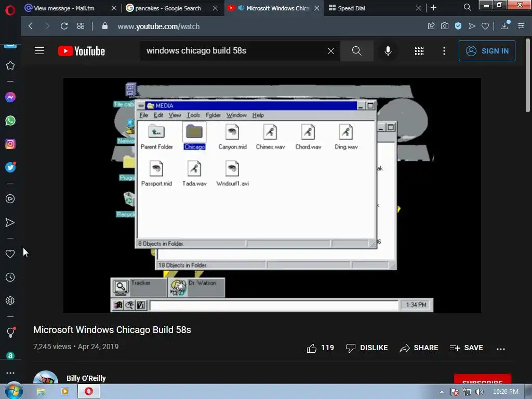Close the pancakes - Google Search tab
Image resolution: width=532 pixels, height=399 pixels.
[x=215, y=8]
